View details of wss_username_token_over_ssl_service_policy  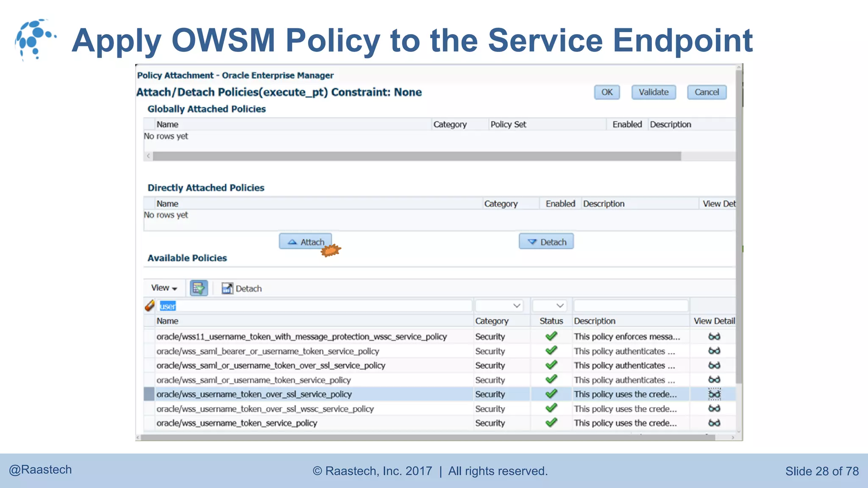pos(714,394)
